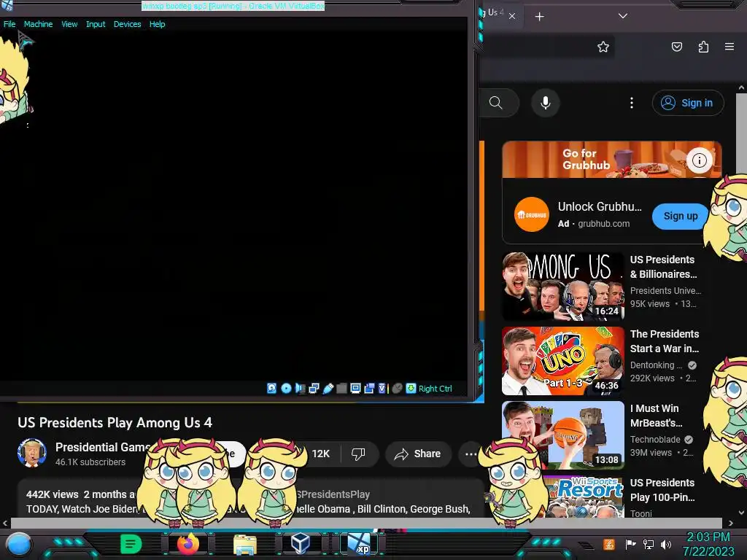Click the Grubhub Sign up button
This screenshot has height=560, width=747.
(x=681, y=216)
